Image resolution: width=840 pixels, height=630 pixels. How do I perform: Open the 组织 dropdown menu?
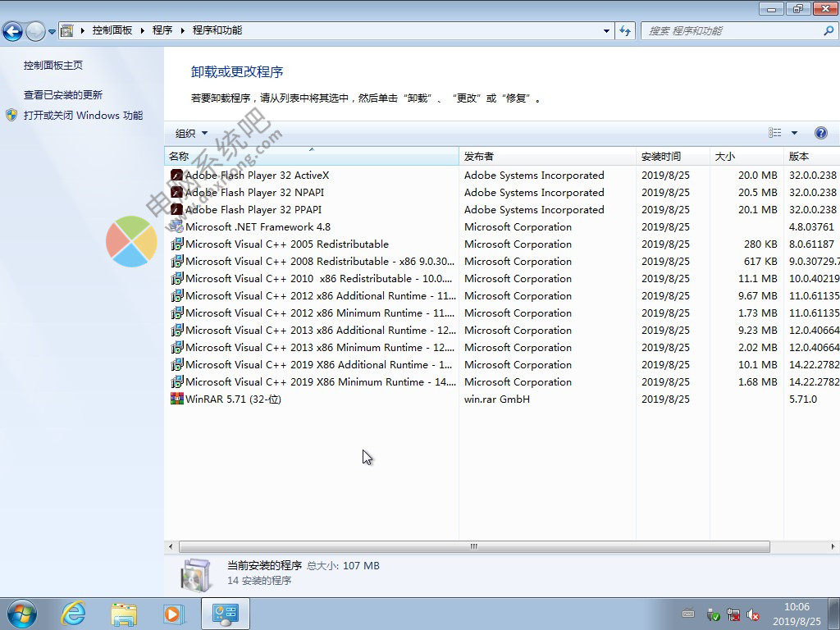click(x=191, y=133)
